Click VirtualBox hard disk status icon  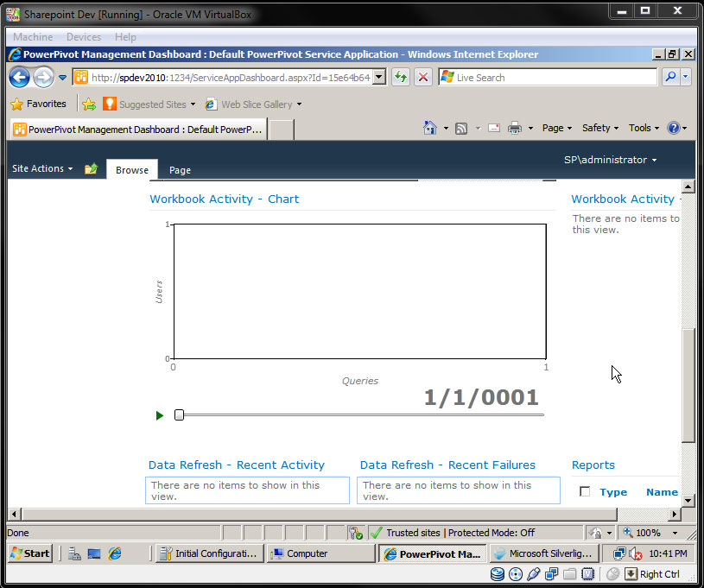[x=497, y=574]
